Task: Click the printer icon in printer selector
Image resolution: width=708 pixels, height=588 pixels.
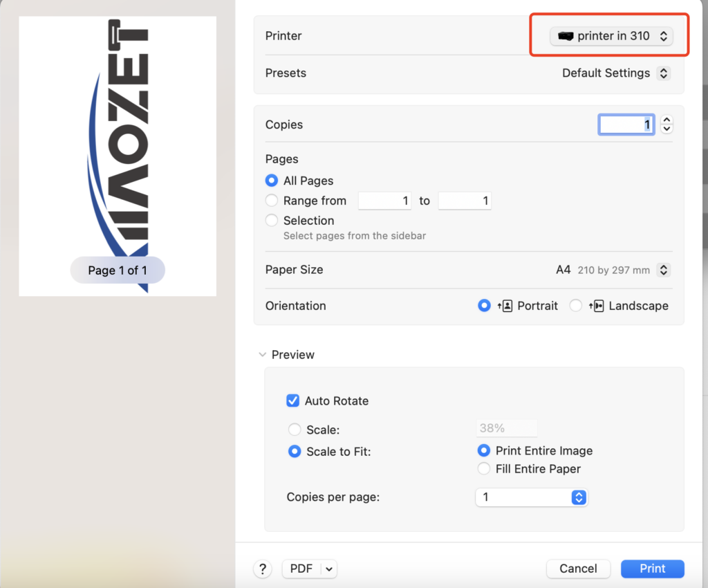Action: [x=566, y=36]
